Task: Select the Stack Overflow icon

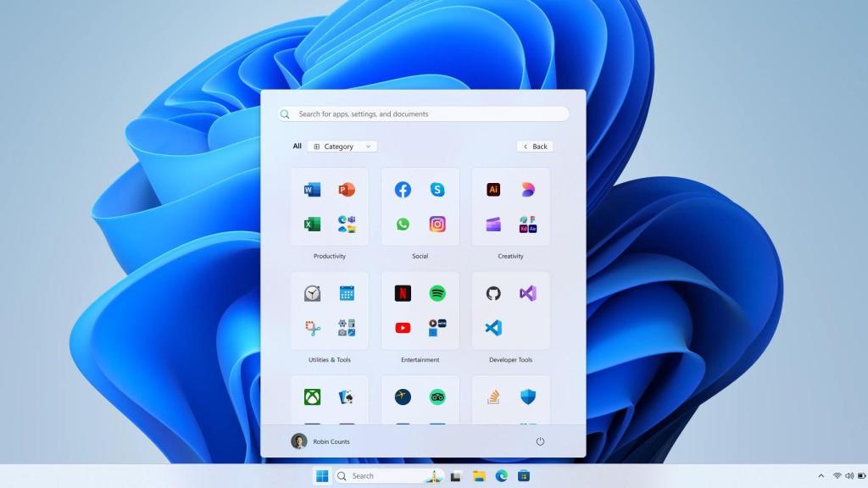Action: click(494, 396)
